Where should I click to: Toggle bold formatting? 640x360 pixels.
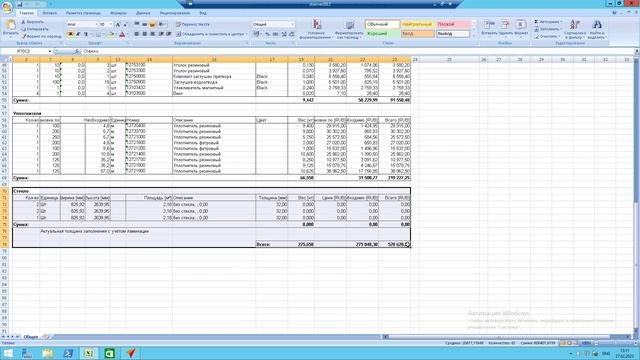click(x=70, y=34)
